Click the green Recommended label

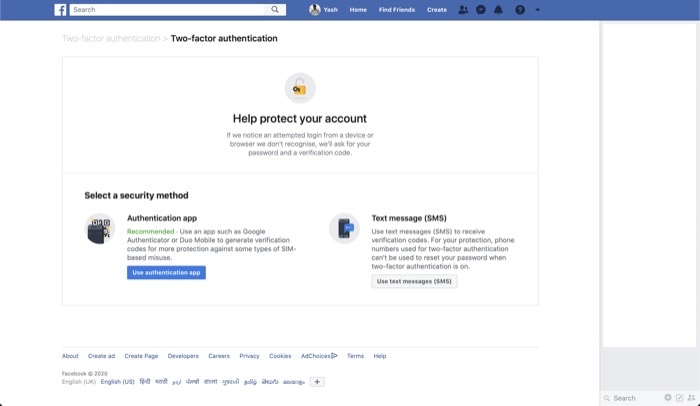[x=150, y=231]
